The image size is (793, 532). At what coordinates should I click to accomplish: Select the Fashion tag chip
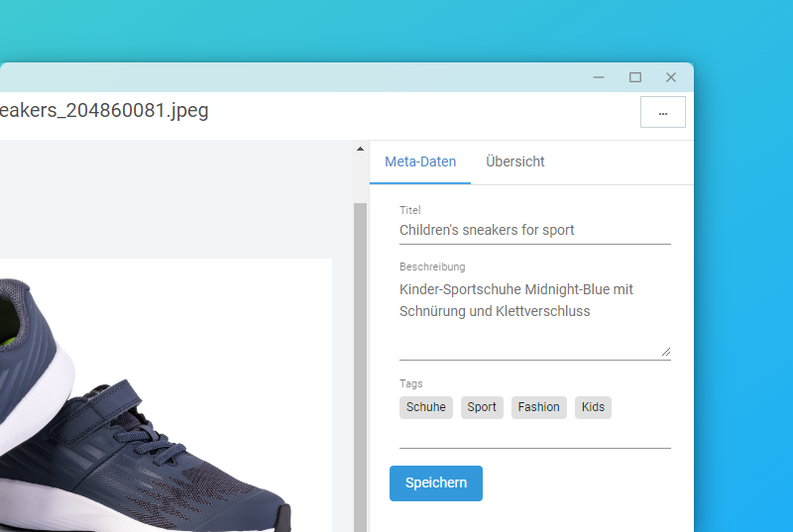(x=538, y=407)
